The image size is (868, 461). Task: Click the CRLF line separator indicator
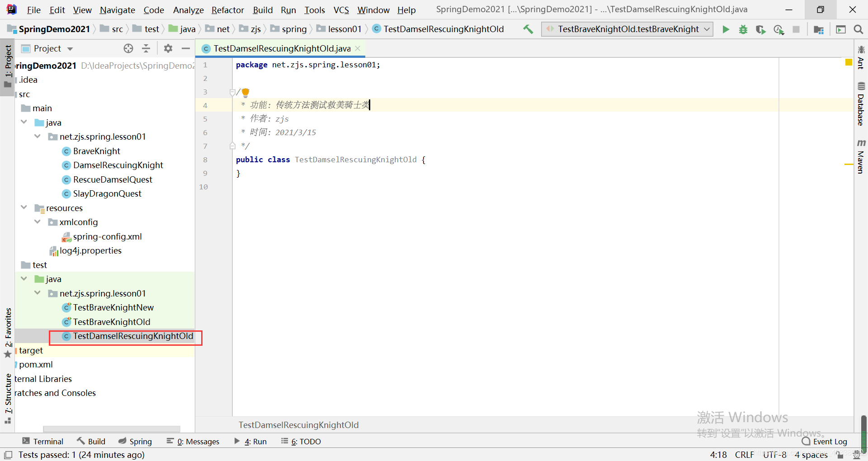(744, 455)
